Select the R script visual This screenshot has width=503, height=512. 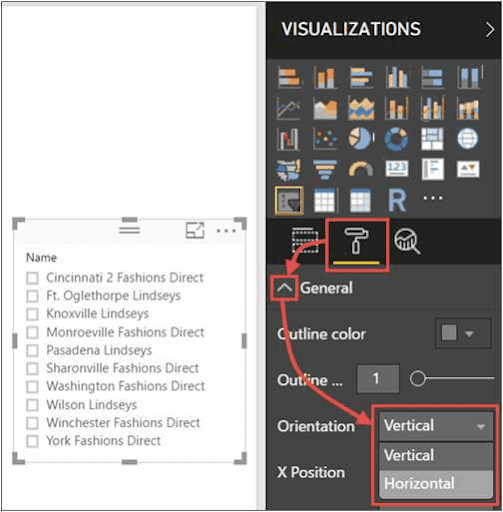point(397,201)
